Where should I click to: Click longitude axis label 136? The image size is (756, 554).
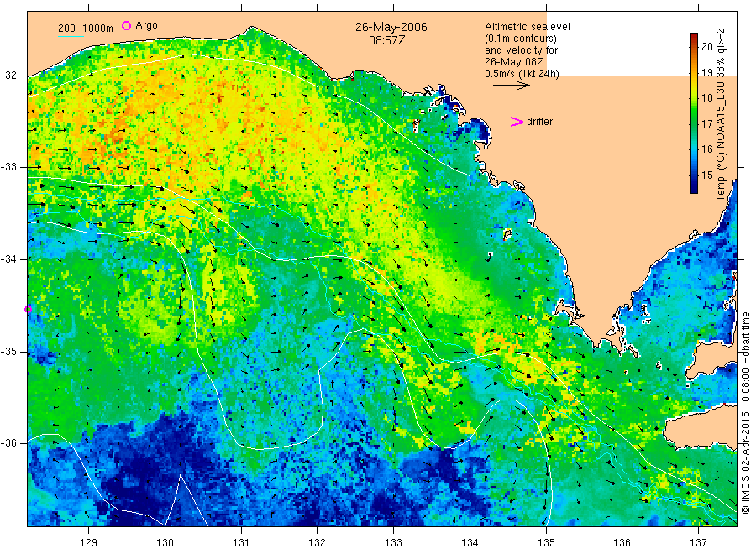pos(622,543)
